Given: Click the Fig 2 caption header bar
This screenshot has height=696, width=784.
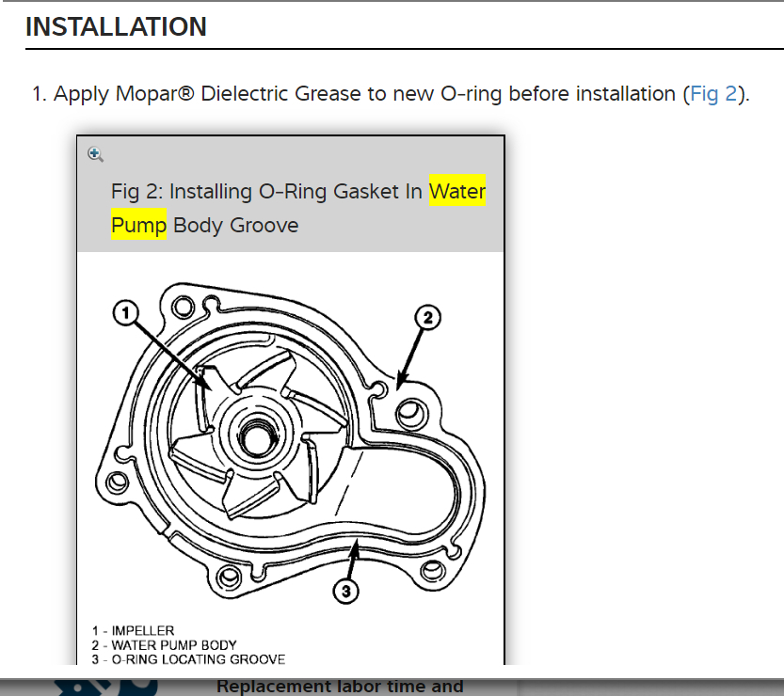Looking at the screenshot, I should point(290,207).
